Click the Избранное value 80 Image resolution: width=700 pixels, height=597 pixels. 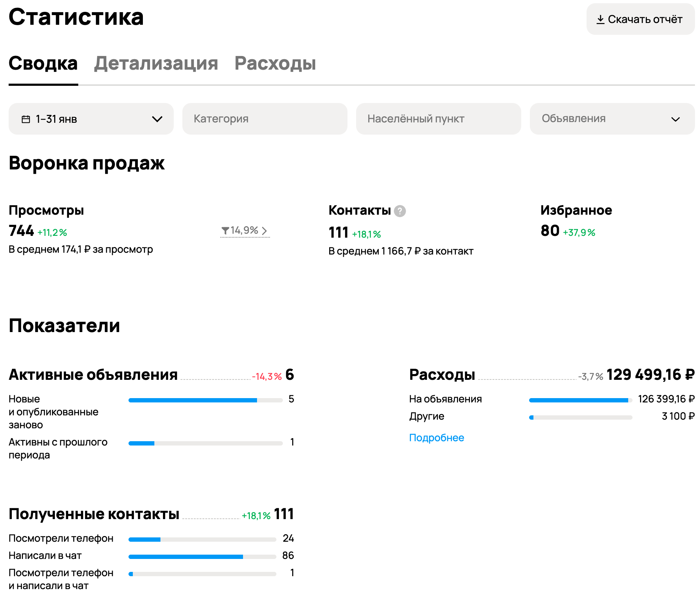pyautogui.click(x=550, y=231)
